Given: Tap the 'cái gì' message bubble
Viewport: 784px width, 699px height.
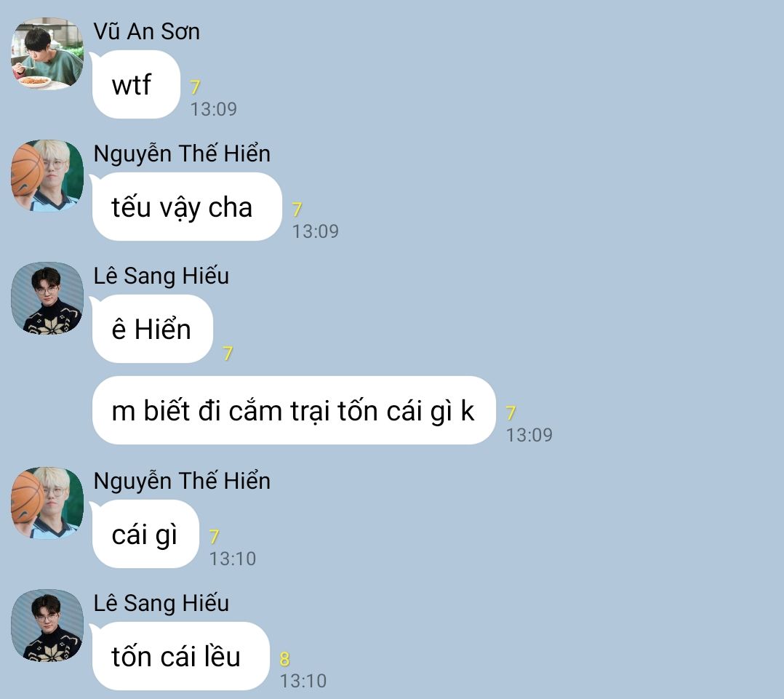Looking at the screenshot, I should pos(145,534).
